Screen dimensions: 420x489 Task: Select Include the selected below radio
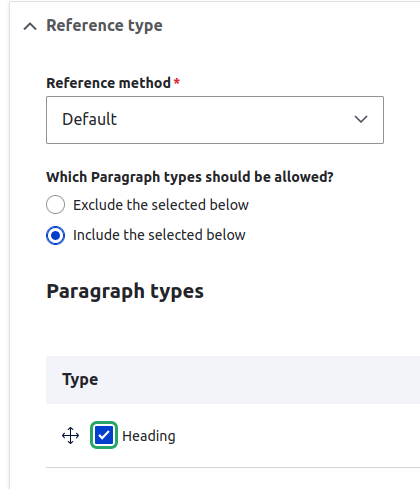55,235
